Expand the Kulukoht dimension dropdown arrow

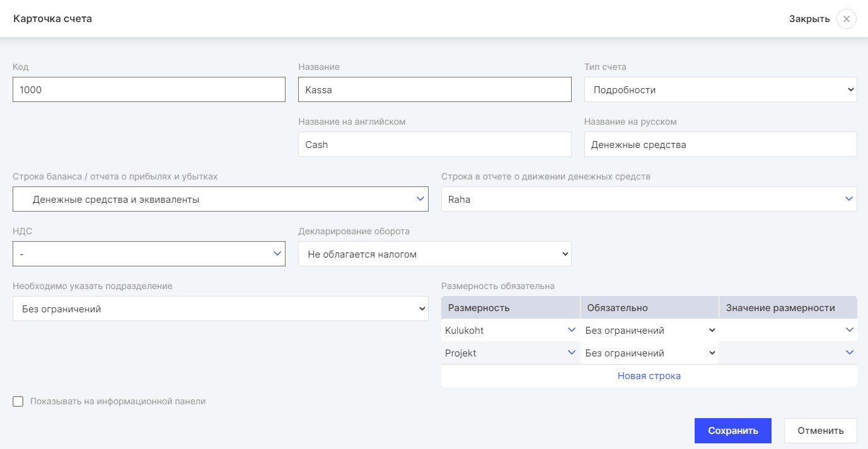(x=571, y=330)
